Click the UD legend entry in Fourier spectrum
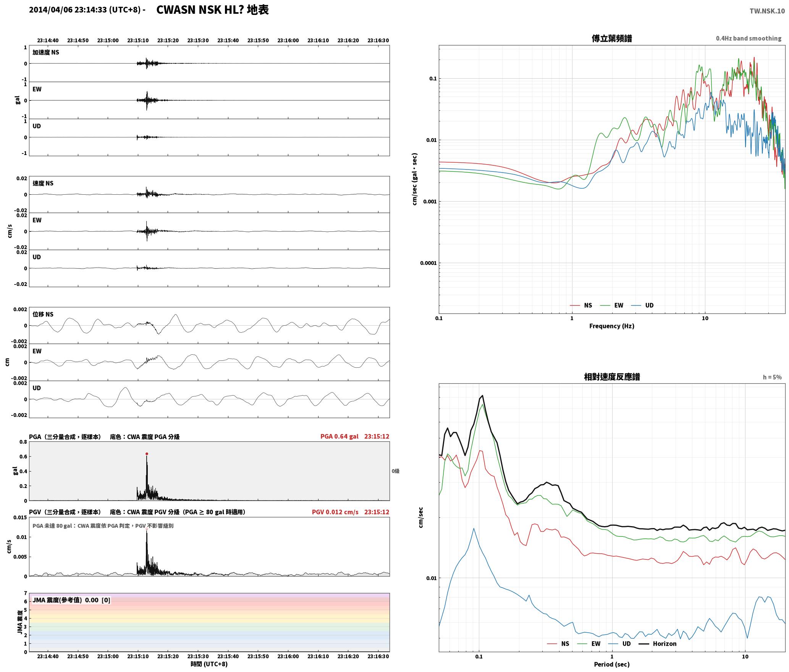The height and width of the screenshot is (672, 789). click(x=642, y=305)
